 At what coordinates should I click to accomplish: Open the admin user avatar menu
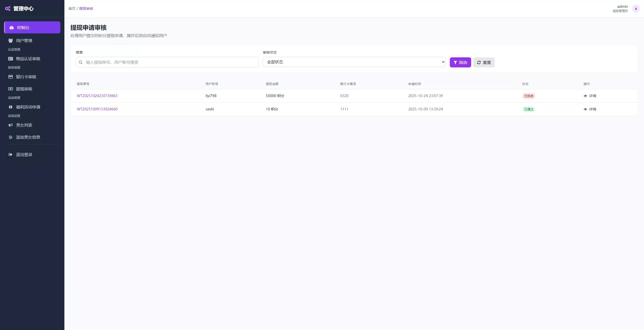pos(636,9)
